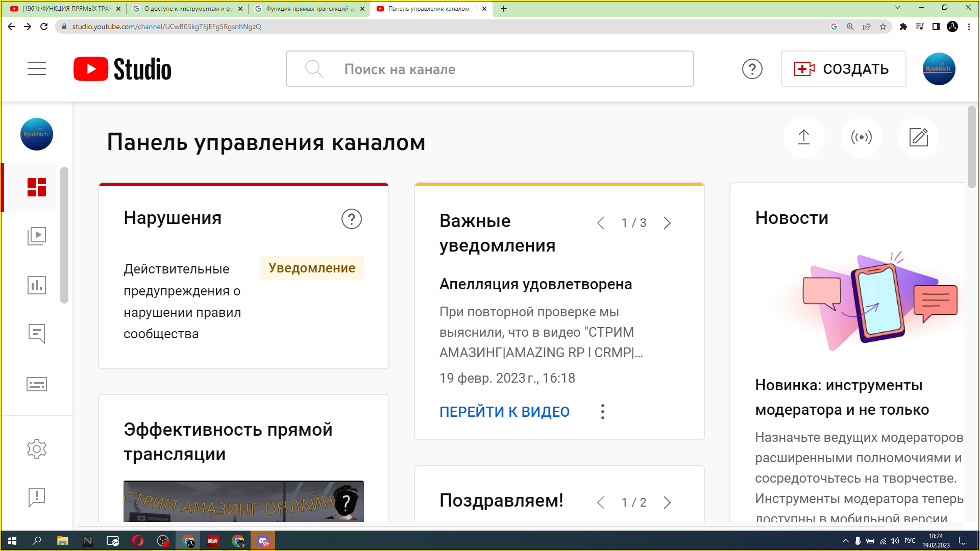
Task: Switch to the first YouTube browser tab
Action: (64, 9)
